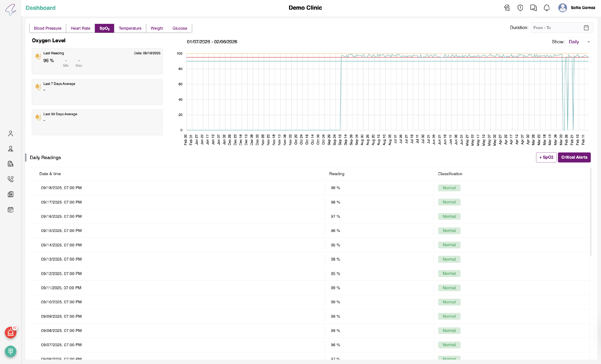Open the chat messages icon
This screenshot has height=364, width=601.
click(x=533, y=8)
